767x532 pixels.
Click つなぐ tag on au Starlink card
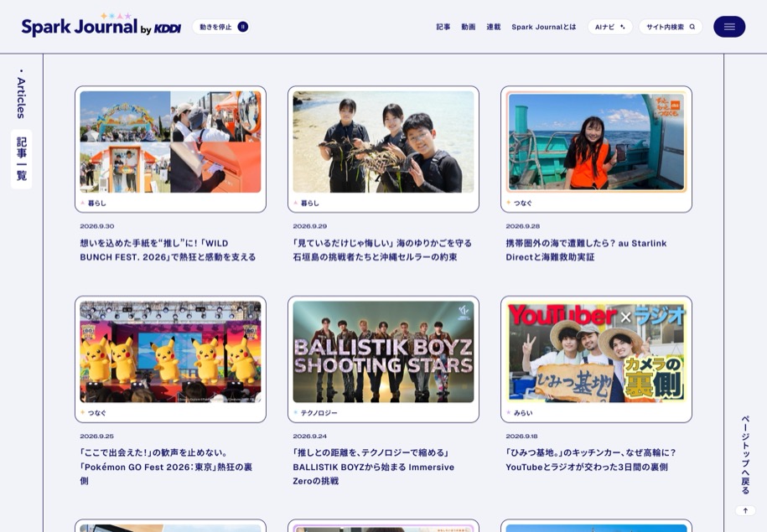519,203
